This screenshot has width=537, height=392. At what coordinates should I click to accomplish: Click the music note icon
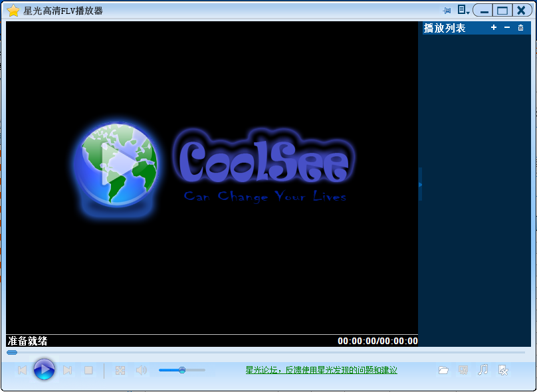483,370
